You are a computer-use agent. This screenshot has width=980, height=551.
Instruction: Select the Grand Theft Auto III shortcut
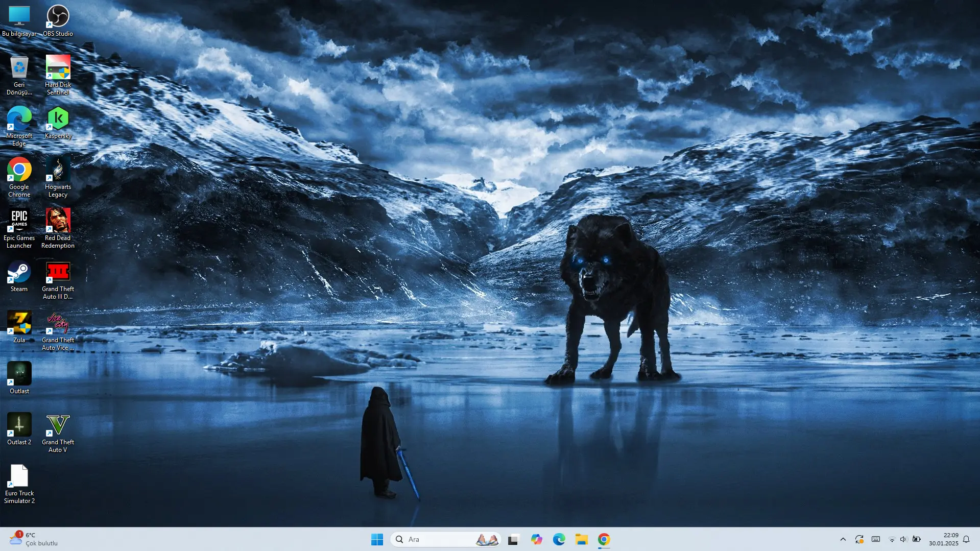[58, 280]
